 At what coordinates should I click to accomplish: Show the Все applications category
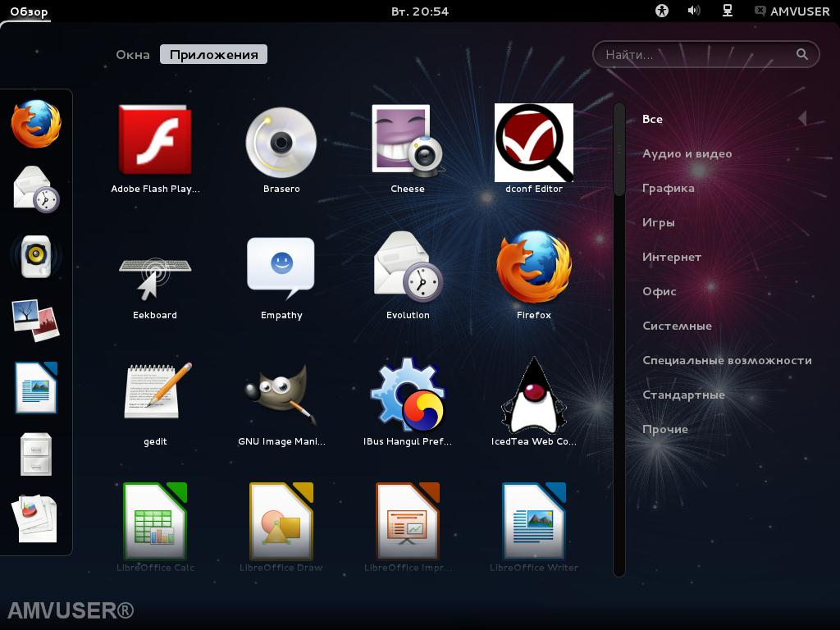[x=652, y=119]
